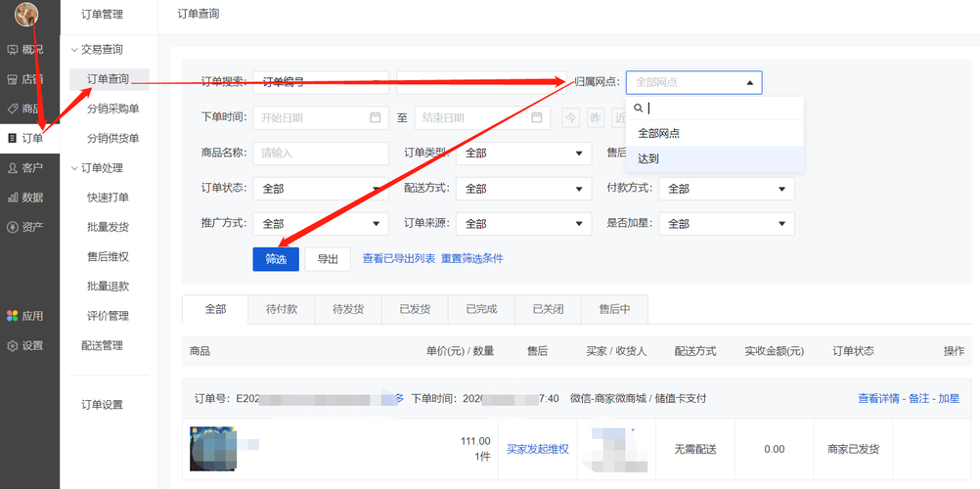Open calendar icon of 结束日期 field
This screenshot has height=489, width=980.
click(x=536, y=117)
